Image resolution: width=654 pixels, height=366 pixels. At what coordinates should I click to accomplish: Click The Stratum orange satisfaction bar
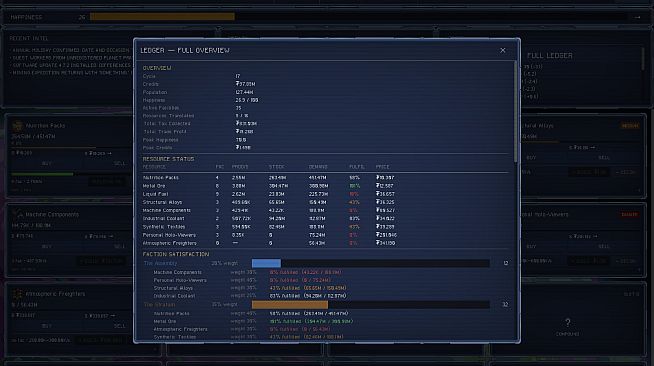point(290,305)
